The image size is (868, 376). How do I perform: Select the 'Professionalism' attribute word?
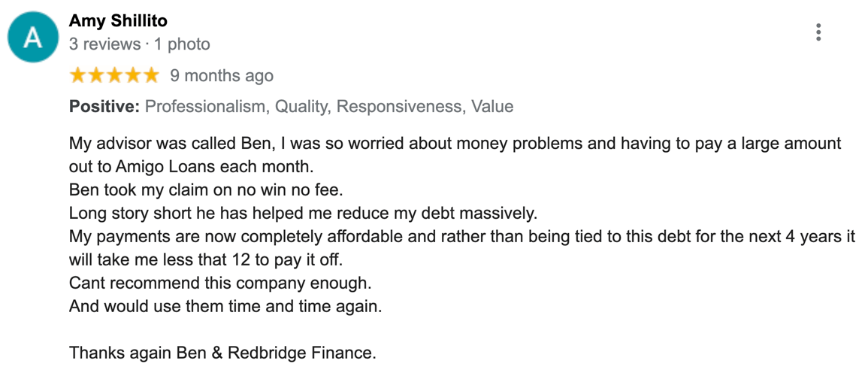coord(206,106)
